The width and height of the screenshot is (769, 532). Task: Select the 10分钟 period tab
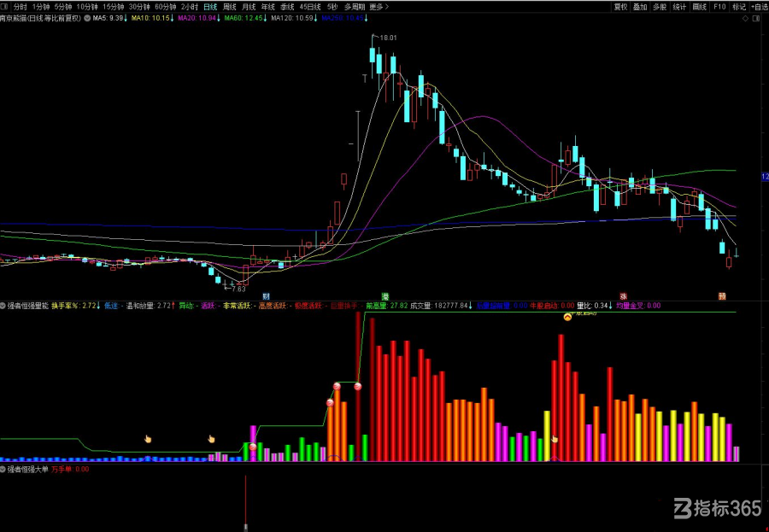[x=87, y=7]
